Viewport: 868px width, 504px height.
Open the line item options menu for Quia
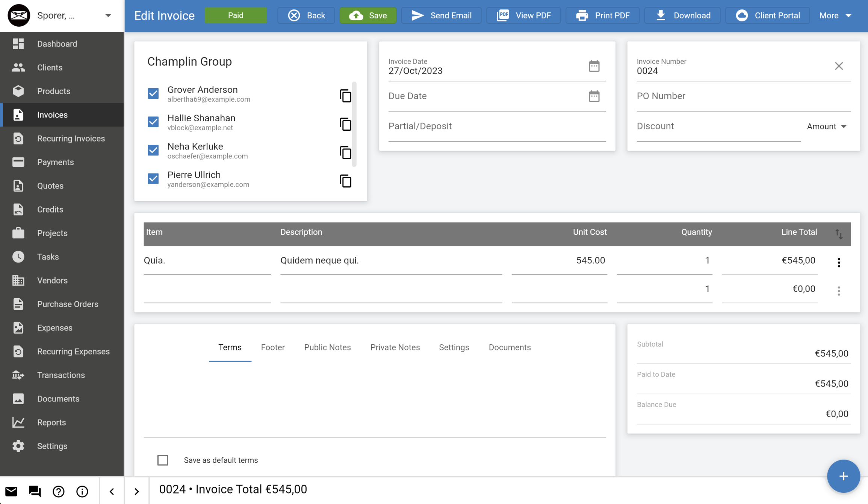[x=839, y=262]
